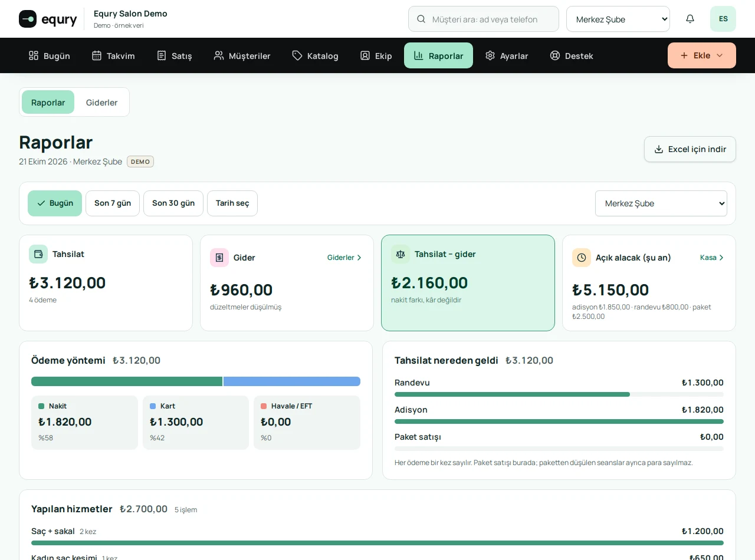The image size is (755, 560).
Task: Follow the Giderler chevron link in Gider card
Action: tap(344, 258)
